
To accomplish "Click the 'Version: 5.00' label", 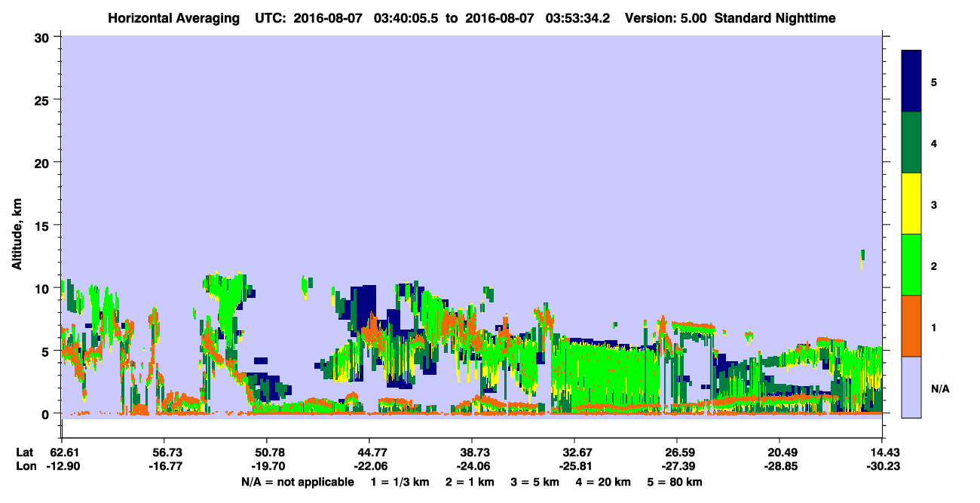I will click(666, 18).
